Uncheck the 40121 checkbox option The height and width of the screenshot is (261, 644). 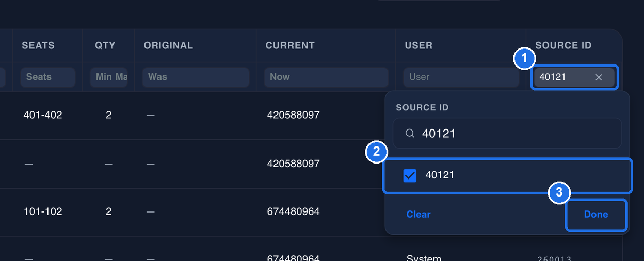pos(410,176)
